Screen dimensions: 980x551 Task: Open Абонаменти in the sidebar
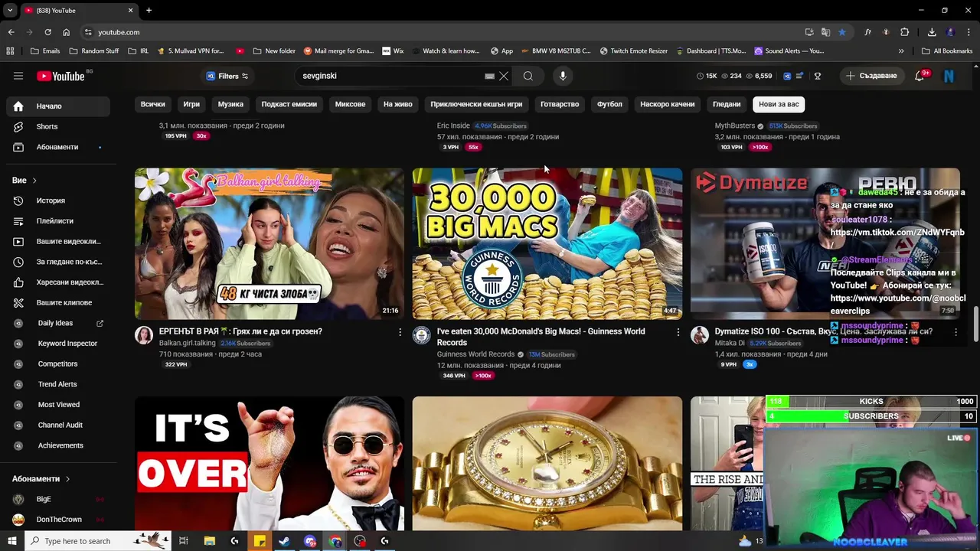(58, 147)
